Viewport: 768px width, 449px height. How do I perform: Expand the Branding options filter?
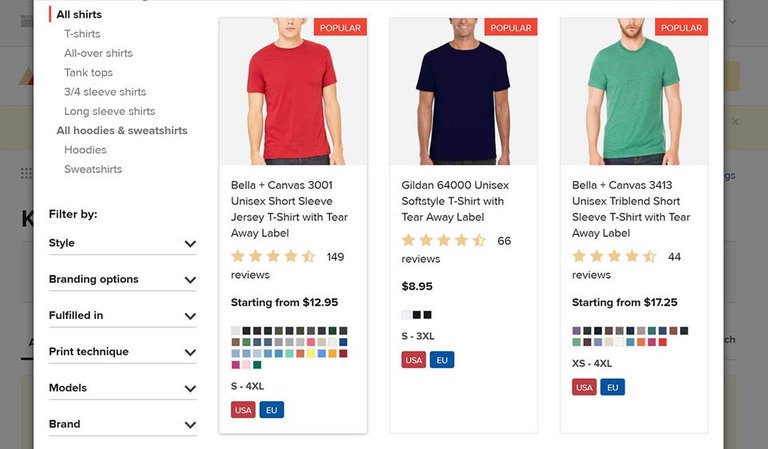tap(122, 279)
